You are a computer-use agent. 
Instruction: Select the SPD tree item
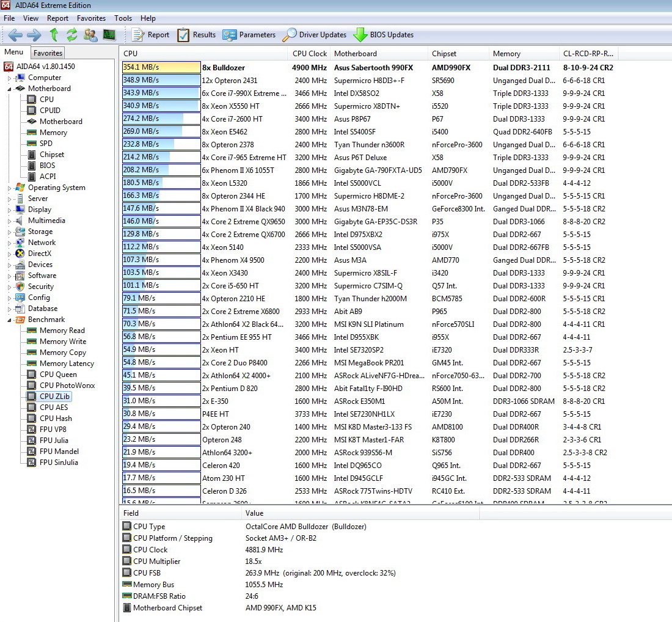point(46,143)
